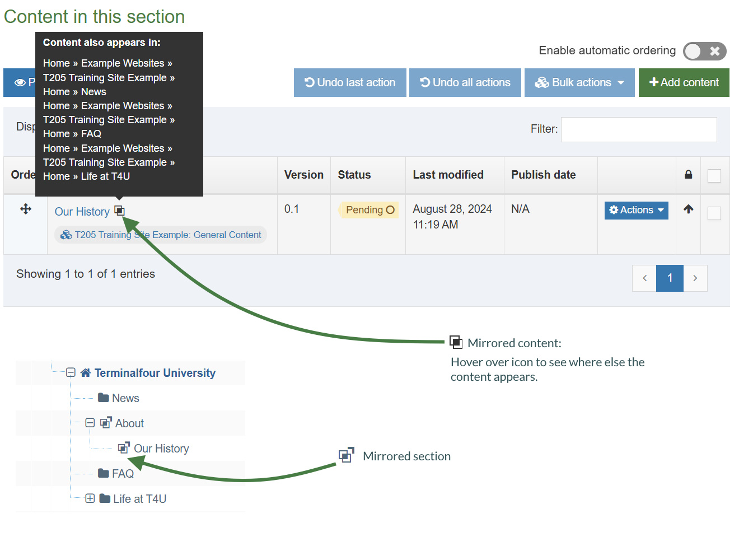
Task: Open the Actions dropdown for Our History
Action: (636, 210)
